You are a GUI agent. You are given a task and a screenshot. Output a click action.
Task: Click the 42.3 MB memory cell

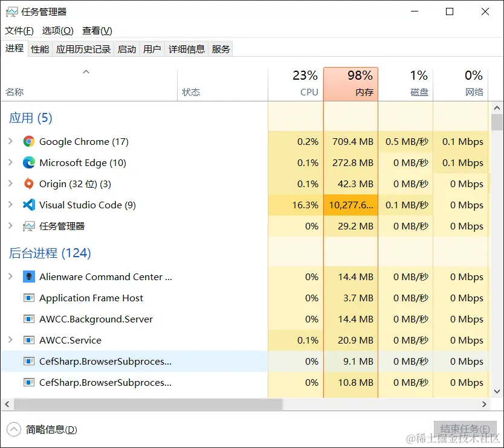pyautogui.click(x=351, y=184)
